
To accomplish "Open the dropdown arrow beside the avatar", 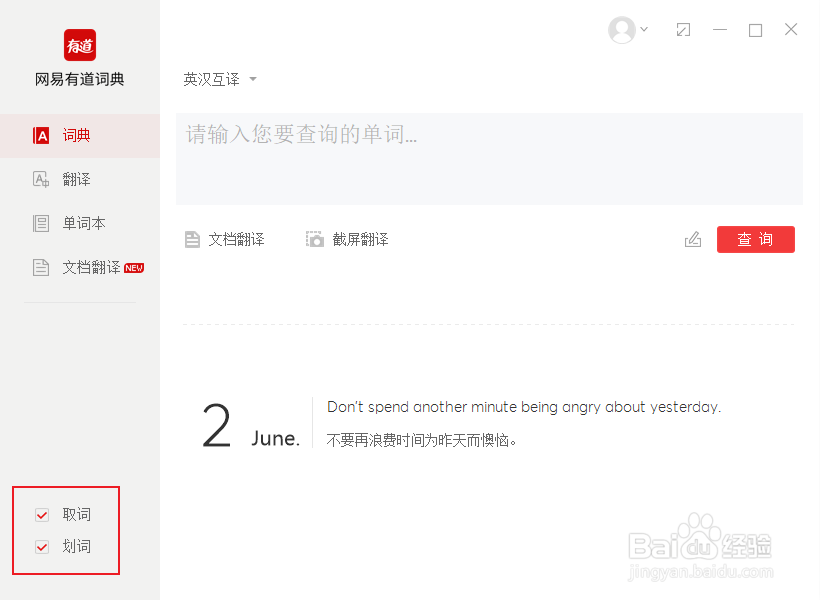I will point(644,29).
